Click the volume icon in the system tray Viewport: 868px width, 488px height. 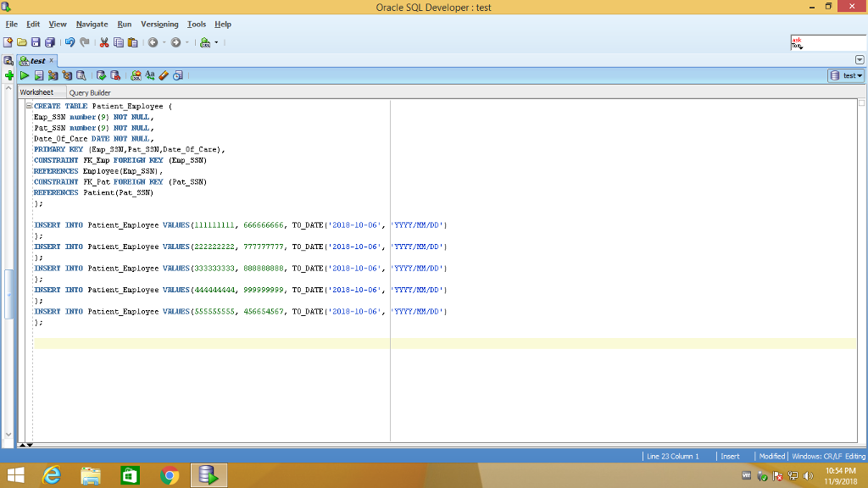pyautogui.click(x=808, y=476)
